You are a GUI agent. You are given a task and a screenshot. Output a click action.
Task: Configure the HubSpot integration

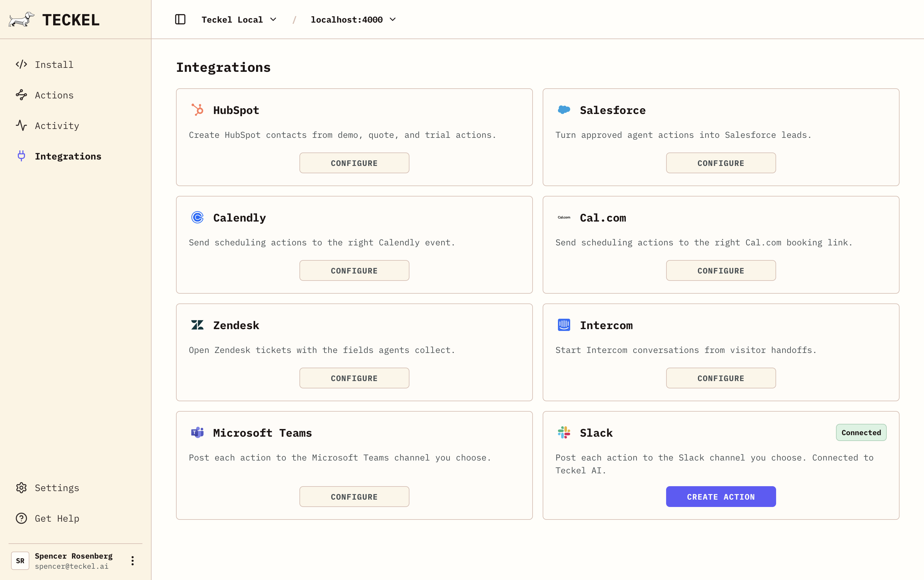[x=354, y=163]
